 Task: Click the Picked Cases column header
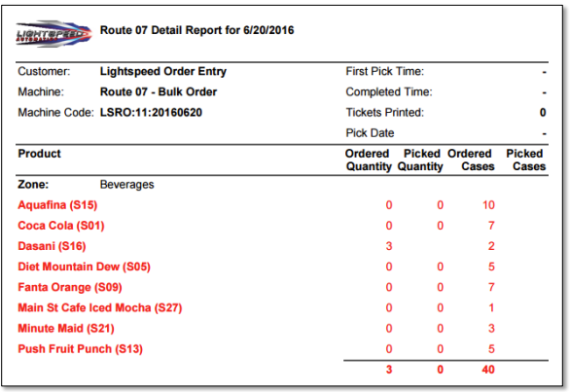tap(526, 160)
